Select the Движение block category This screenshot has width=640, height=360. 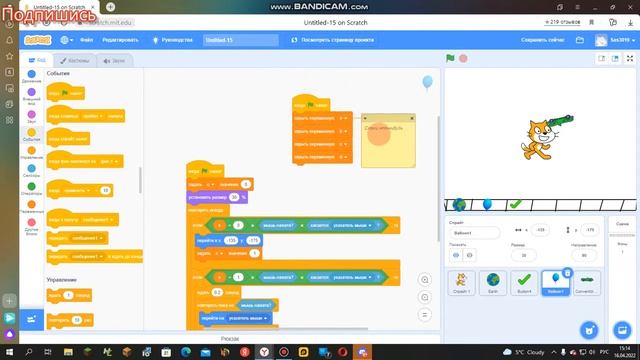(31, 76)
